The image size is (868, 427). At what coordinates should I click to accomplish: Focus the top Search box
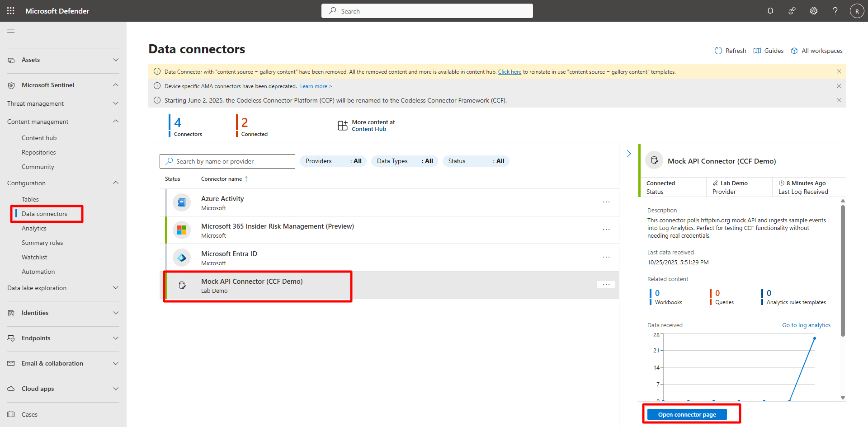[427, 11]
